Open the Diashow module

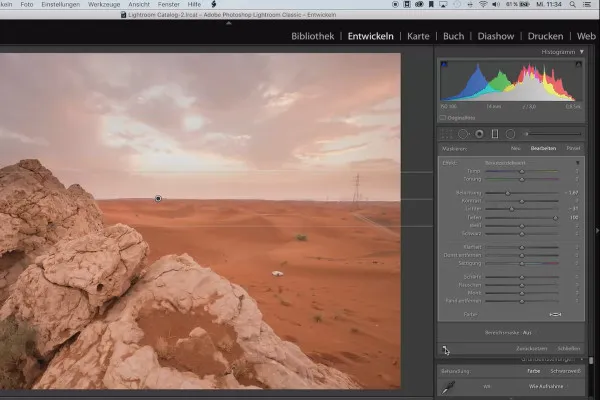click(x=496, y=36)
